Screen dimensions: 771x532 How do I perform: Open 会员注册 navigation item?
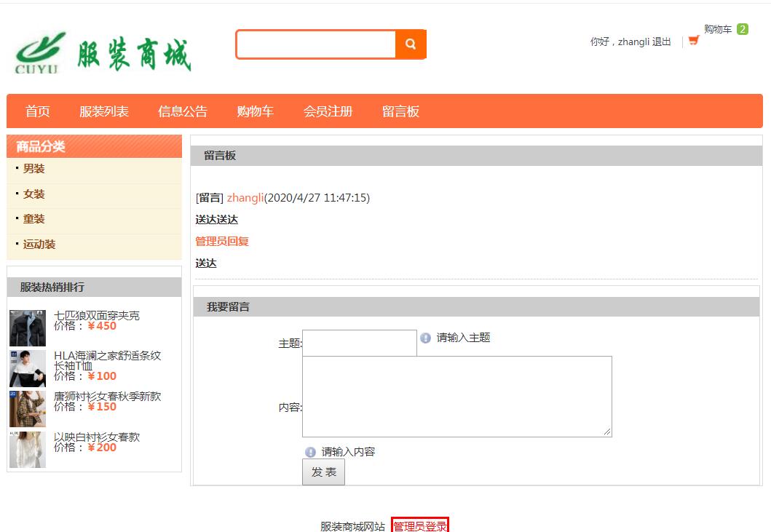click(x=328, y=111)
